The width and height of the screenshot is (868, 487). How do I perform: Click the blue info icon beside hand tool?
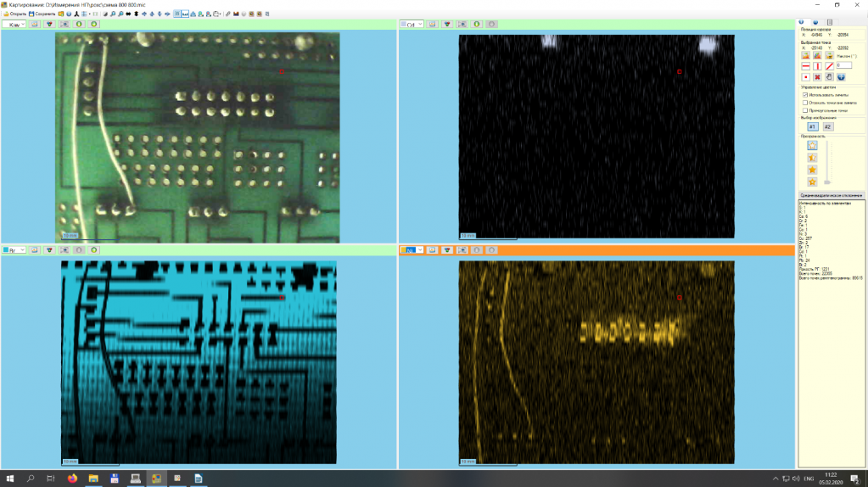(x=841, y=76)
